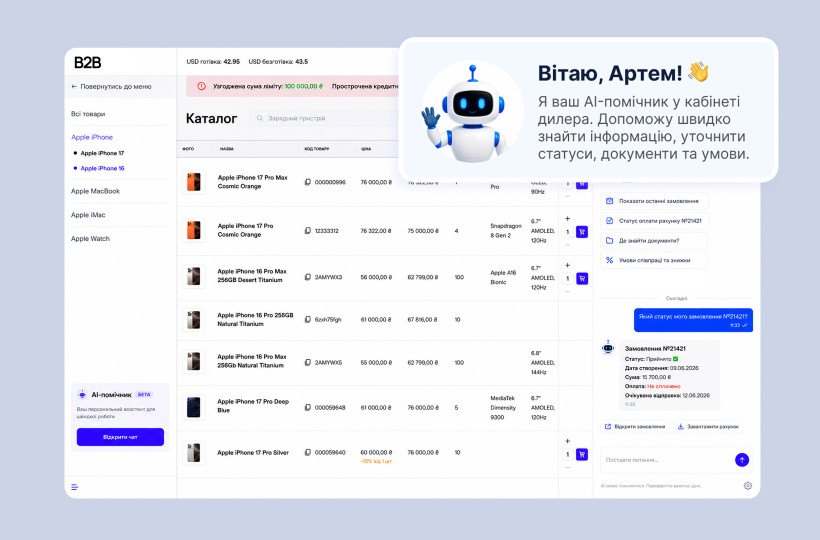Click Завантажити рахунок button
The image size is (820, 540).
click(x=708, y=427)
